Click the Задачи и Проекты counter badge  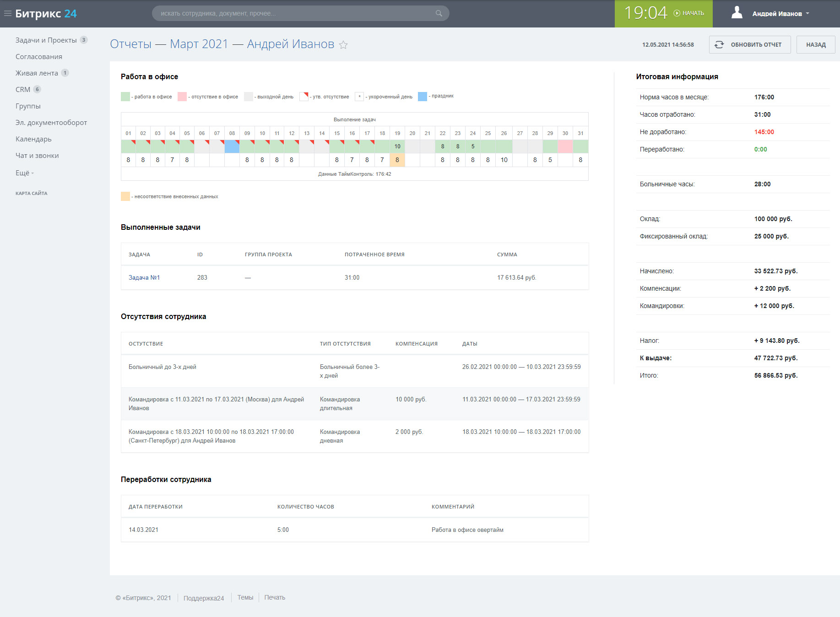[x=84, y=40]
